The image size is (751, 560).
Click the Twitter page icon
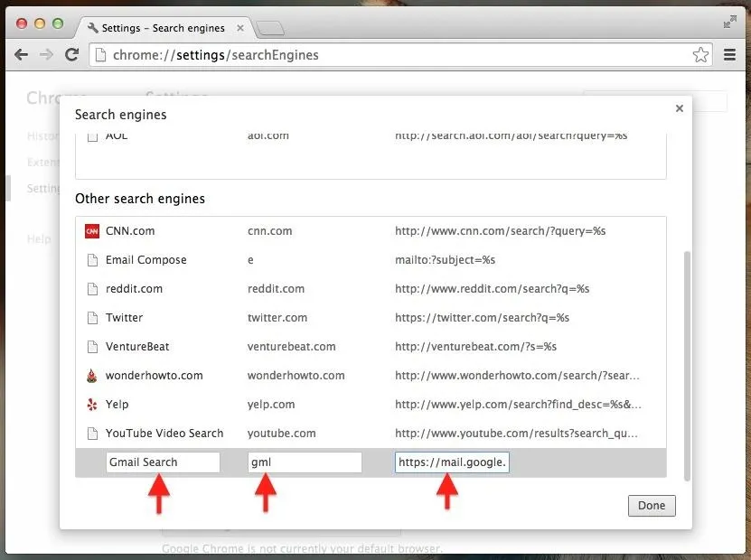pos(92,318)
